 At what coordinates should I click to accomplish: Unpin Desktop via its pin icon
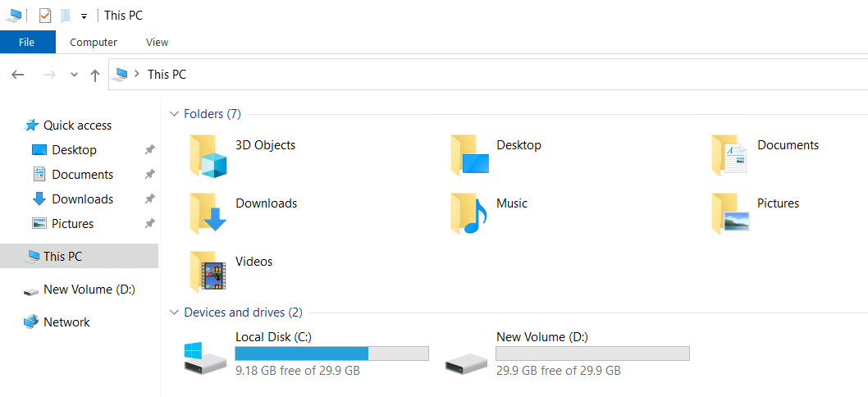[149, 150]
